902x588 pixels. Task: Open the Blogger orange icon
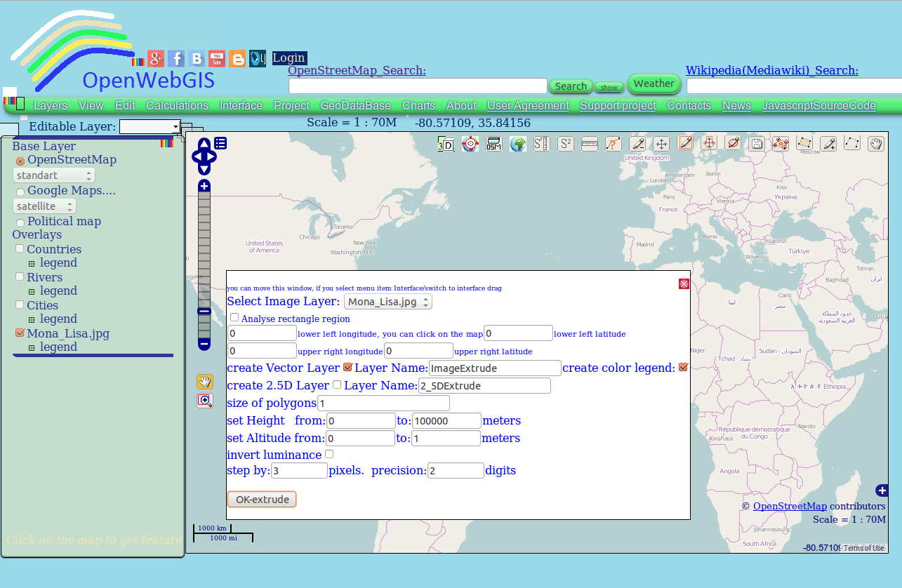[x=237, y=59]
